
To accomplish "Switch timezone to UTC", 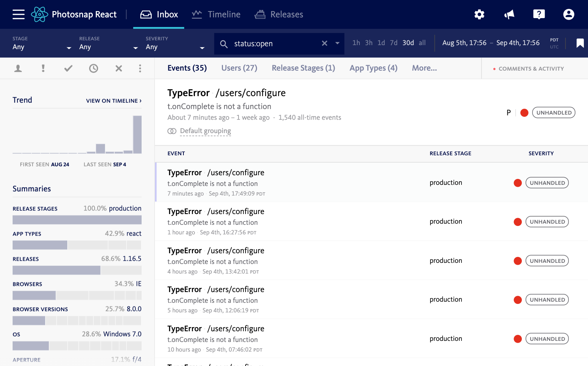I will click(554, 47).
